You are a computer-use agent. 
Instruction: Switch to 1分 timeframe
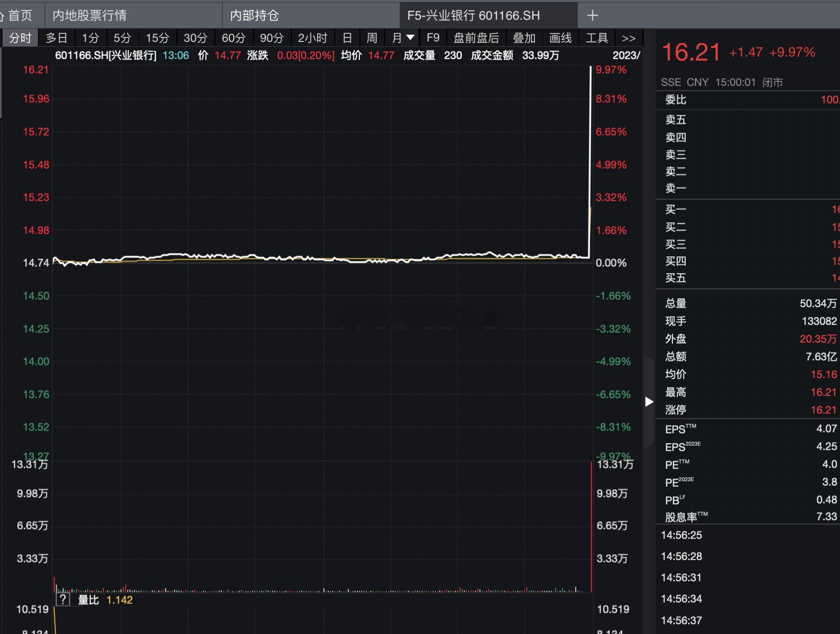click(x=90, y=38)
